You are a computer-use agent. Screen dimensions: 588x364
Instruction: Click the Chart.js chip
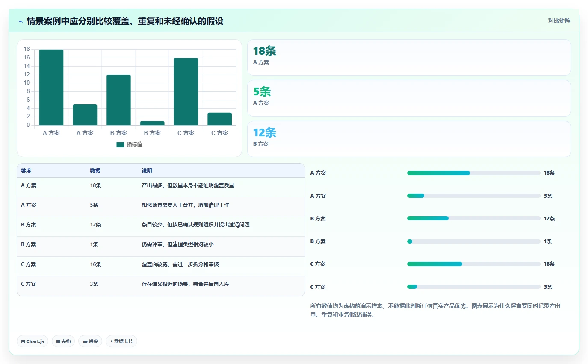(33, 341)
